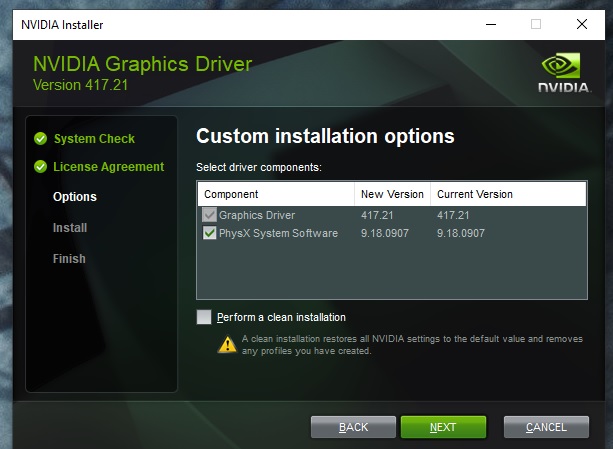Click the Select driver components label
This screenshot has height=449, width=613.
259,167
